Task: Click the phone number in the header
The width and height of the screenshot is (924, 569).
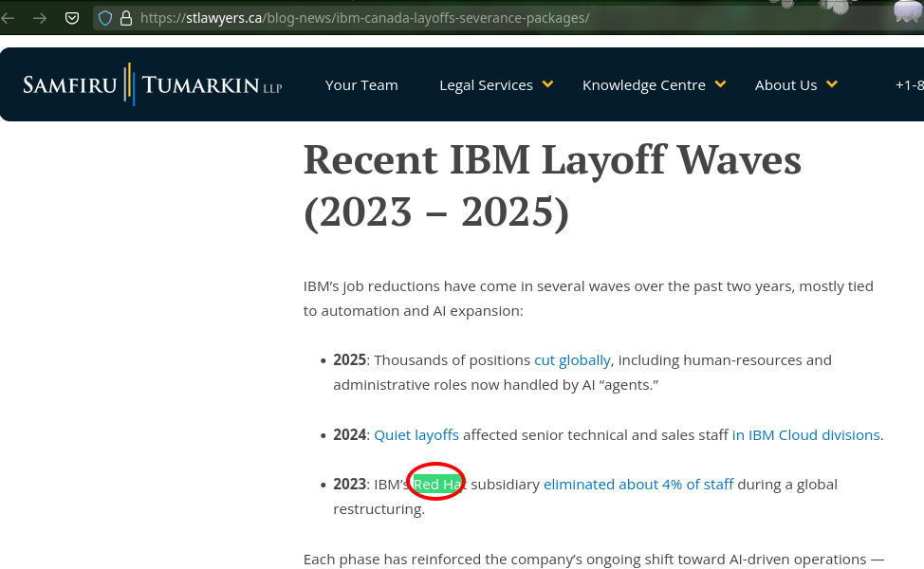Action: 908,85
